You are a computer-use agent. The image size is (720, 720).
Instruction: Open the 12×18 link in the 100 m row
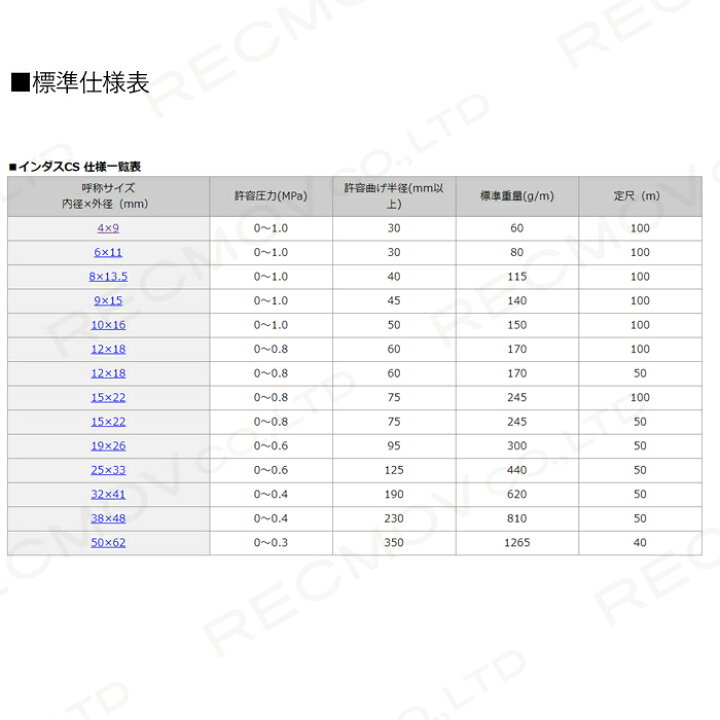(108, 349)
